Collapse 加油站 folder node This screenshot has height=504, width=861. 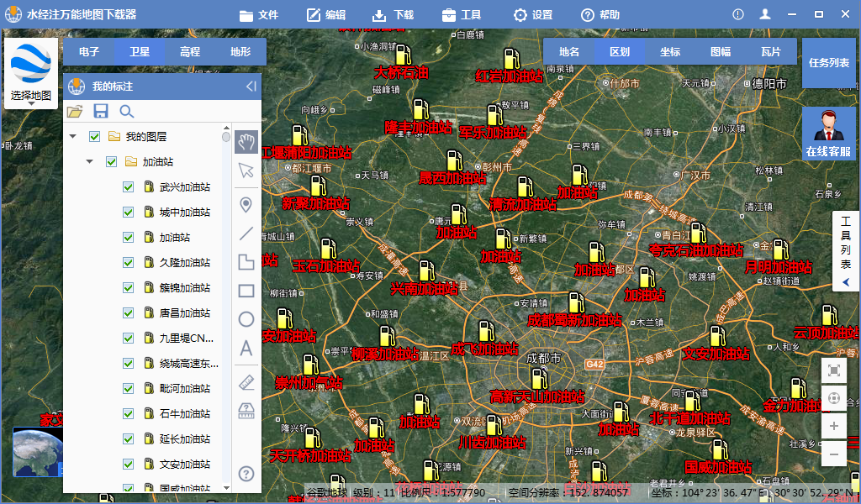[89, 162]
